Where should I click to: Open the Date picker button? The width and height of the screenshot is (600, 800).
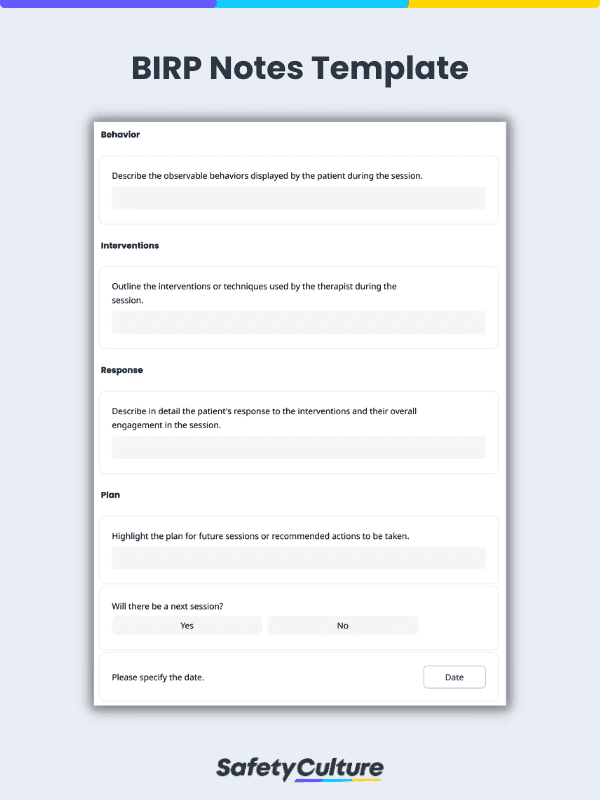point(454,677)
